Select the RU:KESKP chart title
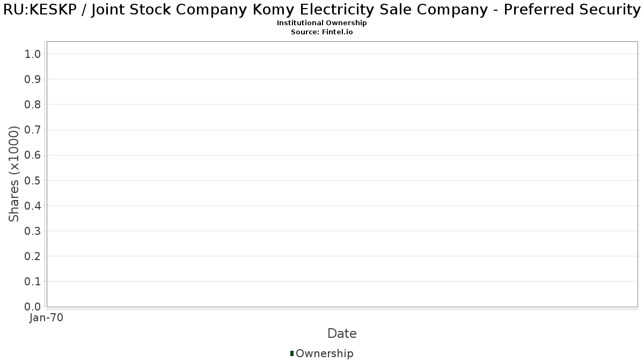The width and height of the screenshot is (644, 362). click(322, 10)
